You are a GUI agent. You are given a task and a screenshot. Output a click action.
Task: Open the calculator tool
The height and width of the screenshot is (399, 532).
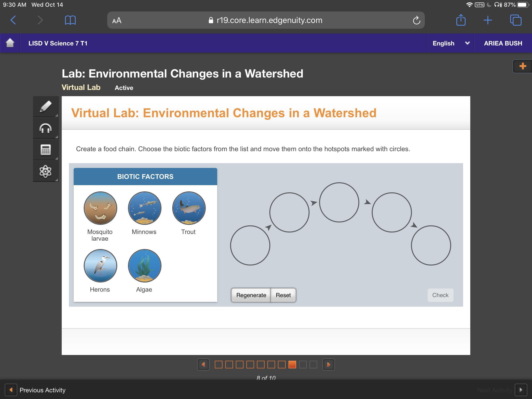[x=45, y=150]
